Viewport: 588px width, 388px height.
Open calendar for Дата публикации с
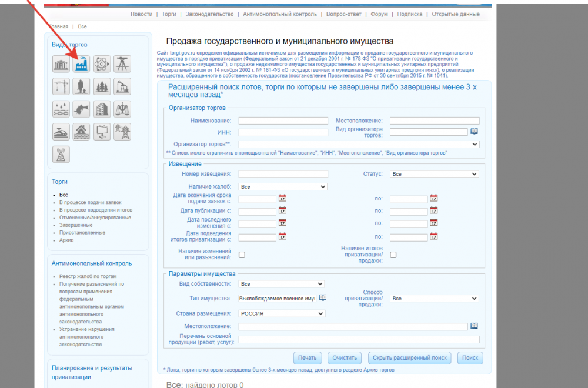click(x=282, y=210)
